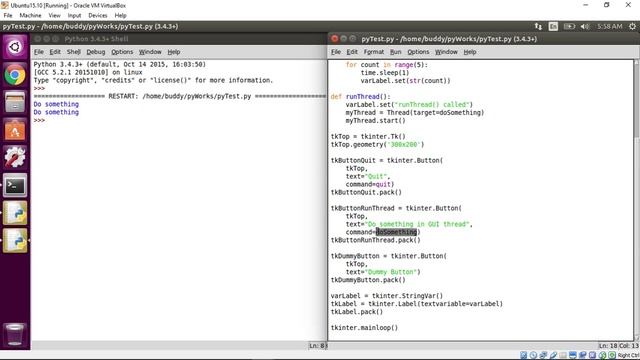This screenshot has width=640, height=360.
Task: Open File menu in the Python Shell window
Action: (39, 52)
